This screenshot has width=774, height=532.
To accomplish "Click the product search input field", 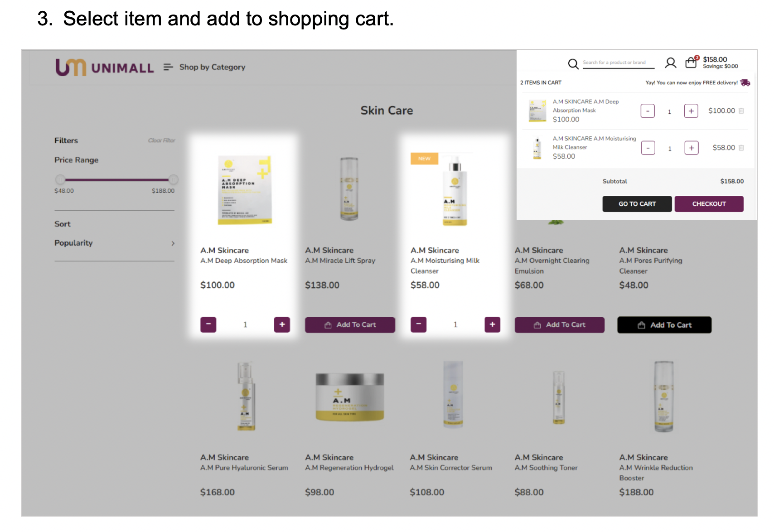I will coord(619,63).
